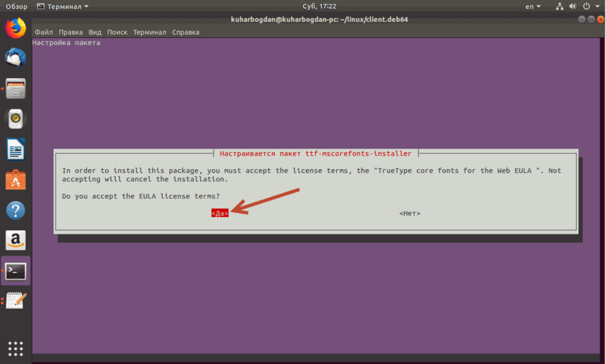Open Ubuntu Software store icon
The height and width of the screenshot is (364, 606).
pos(15,179)
